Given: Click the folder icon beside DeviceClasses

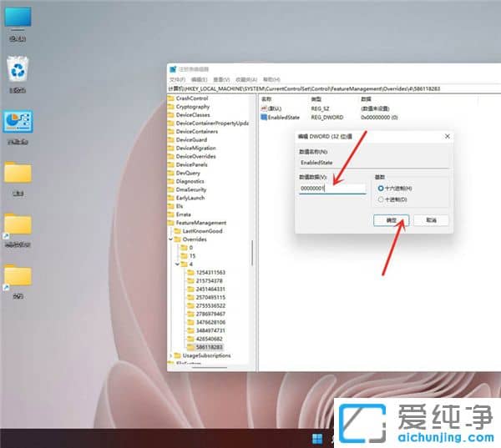Looking at the screenshot, I should point(171,114).
